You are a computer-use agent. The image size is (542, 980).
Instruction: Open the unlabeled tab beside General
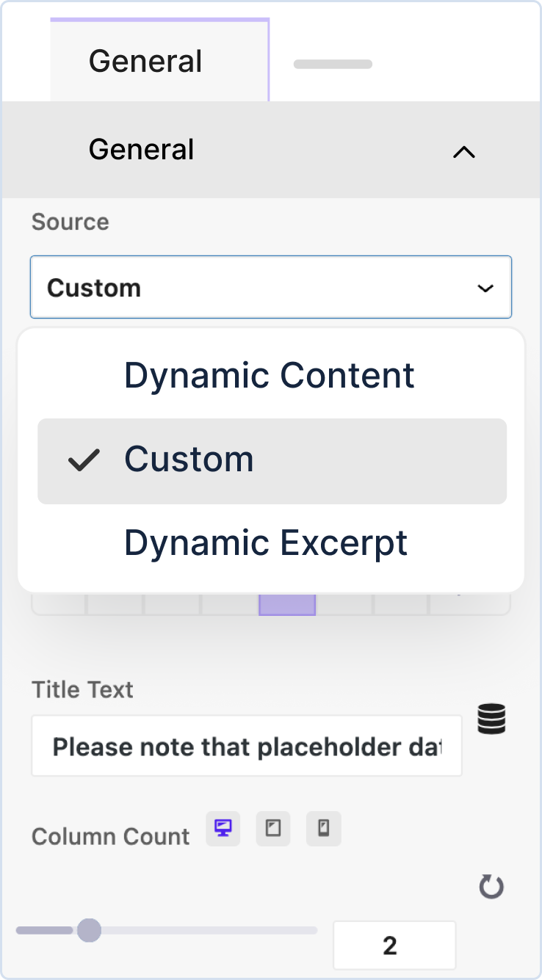click(333, 65)
